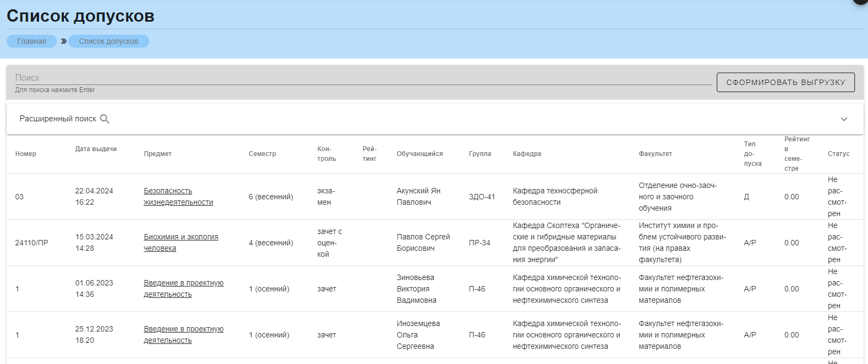868x364 pixels.
Task: Click the arrow icon between the breadcrumbs
Action: tap(64, 41)
